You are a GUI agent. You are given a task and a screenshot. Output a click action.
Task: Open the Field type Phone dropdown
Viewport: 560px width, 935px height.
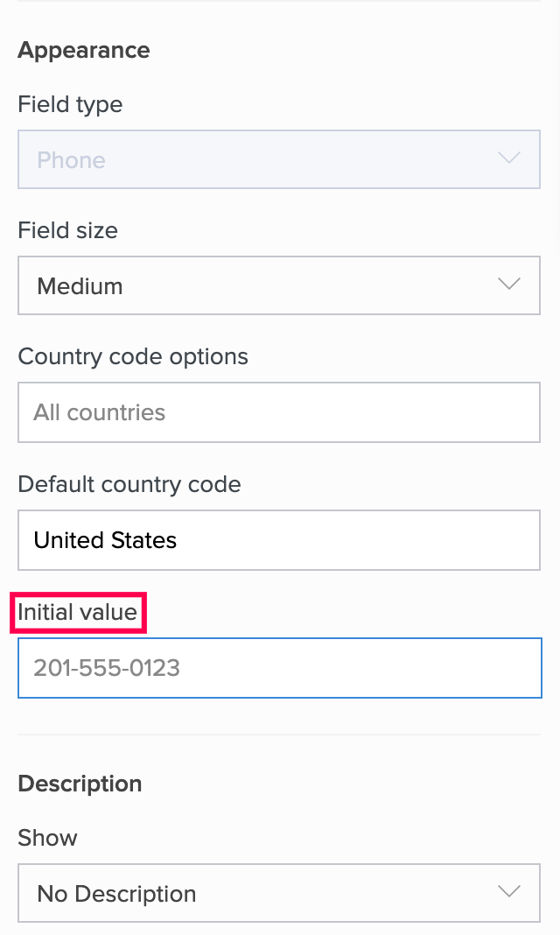278,159
